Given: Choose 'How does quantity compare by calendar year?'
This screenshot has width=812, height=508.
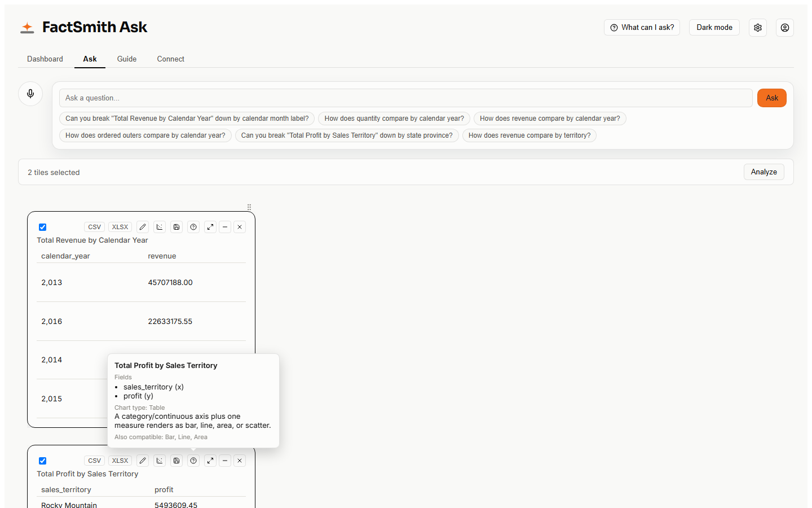Looking at the screenshot, I should (394, 119).
